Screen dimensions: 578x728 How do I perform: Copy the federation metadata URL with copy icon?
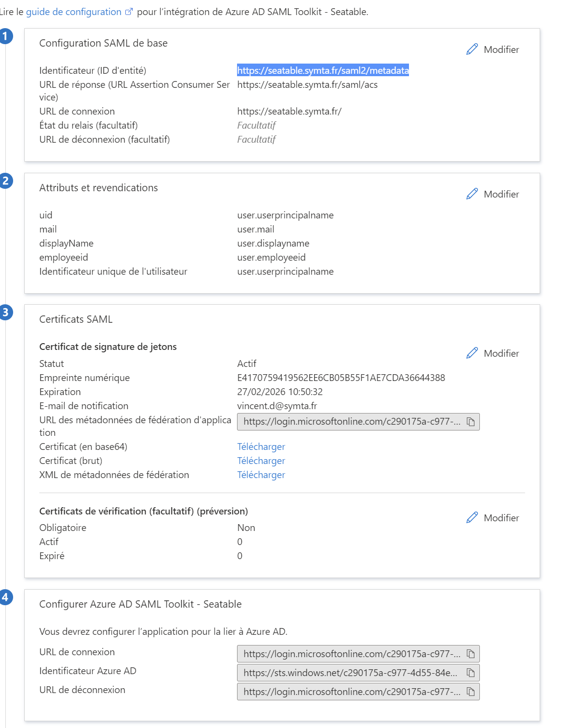point(470,422)
